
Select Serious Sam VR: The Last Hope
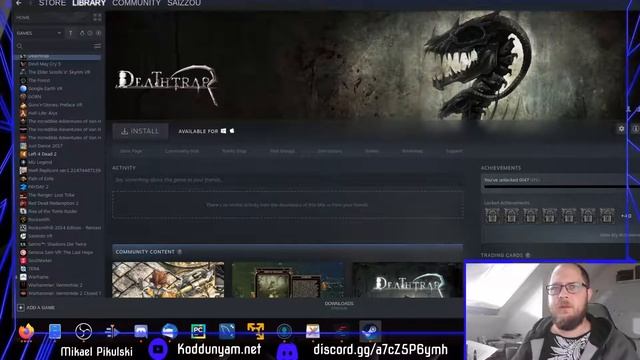[x=60, y=252]
